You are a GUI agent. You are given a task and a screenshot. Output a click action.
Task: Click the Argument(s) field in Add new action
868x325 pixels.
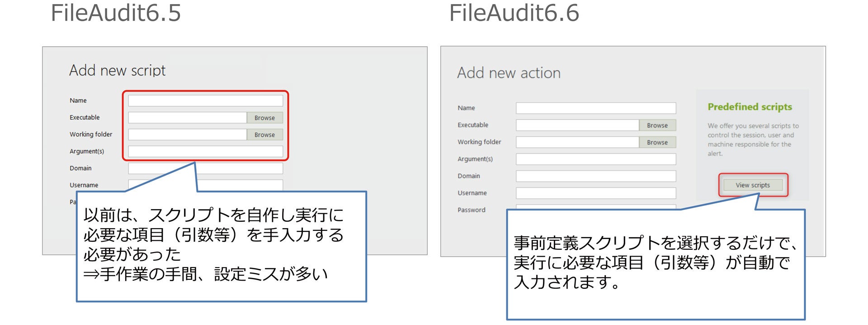coord(596,159)
